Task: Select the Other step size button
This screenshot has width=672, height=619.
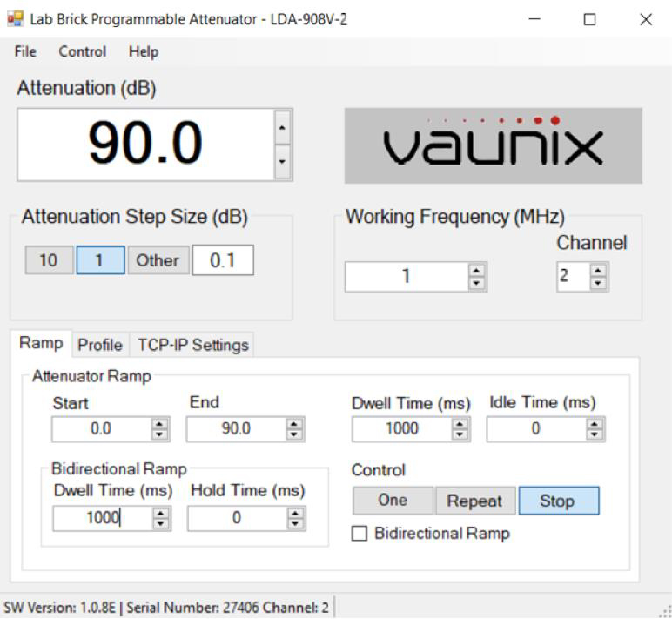Action: pos(158,260)
